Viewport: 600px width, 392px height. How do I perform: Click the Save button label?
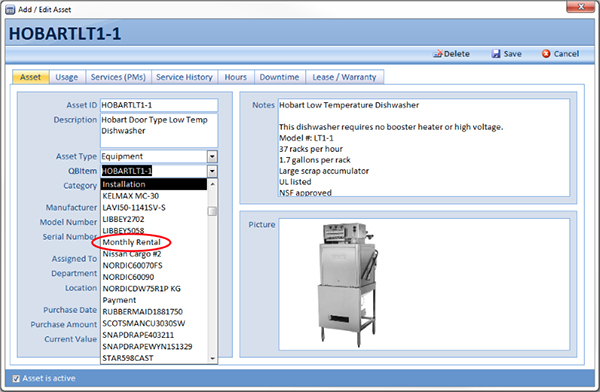click(x=512, y=54)
